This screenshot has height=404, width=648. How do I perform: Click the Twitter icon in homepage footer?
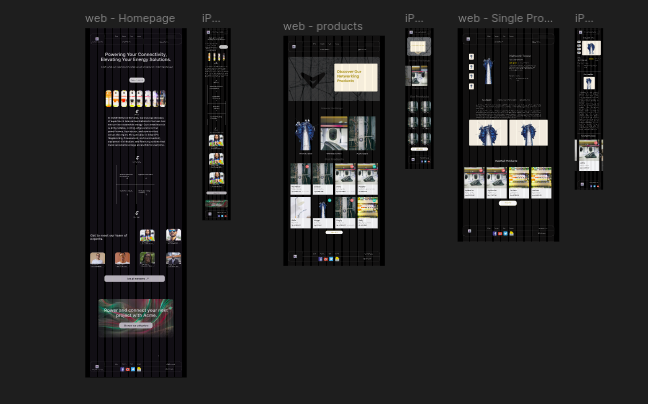(x=133, y=369)
